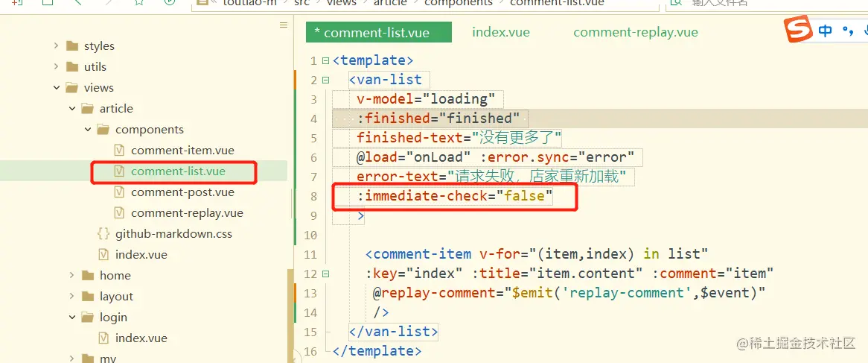This screenshot has width=868, height=363.
Task: Collapse the login folder chevron
Action: pos(72,317)
